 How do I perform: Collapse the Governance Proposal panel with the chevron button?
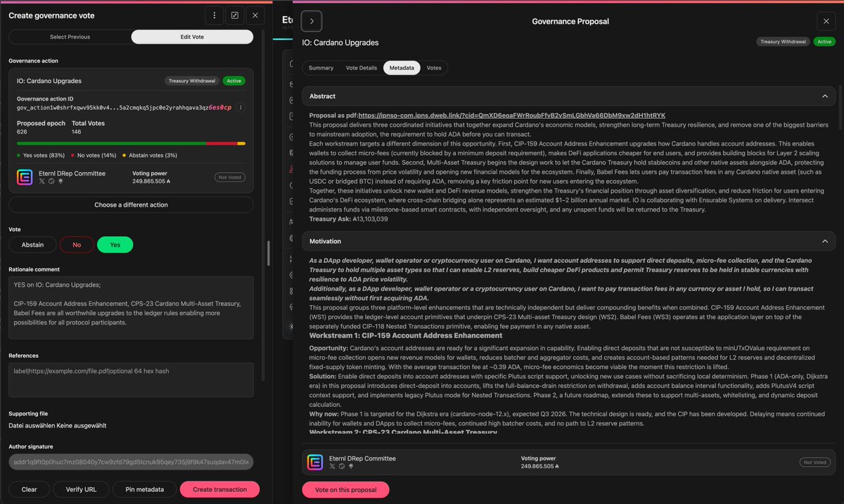tap(312, 21)
